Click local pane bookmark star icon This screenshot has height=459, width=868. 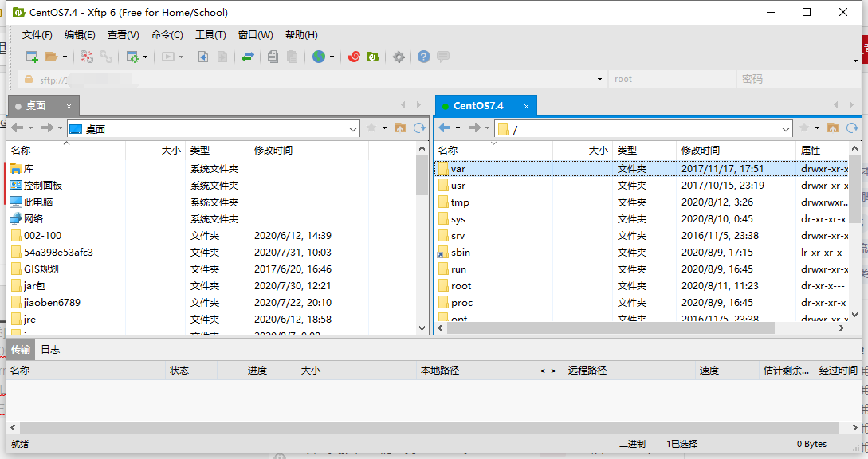click(x=371, y=128)
